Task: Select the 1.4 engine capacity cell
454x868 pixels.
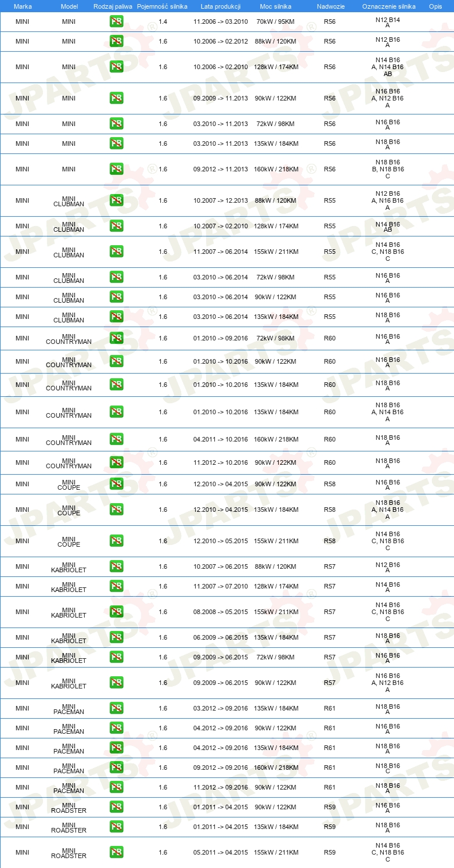Action: click(163, 21)
